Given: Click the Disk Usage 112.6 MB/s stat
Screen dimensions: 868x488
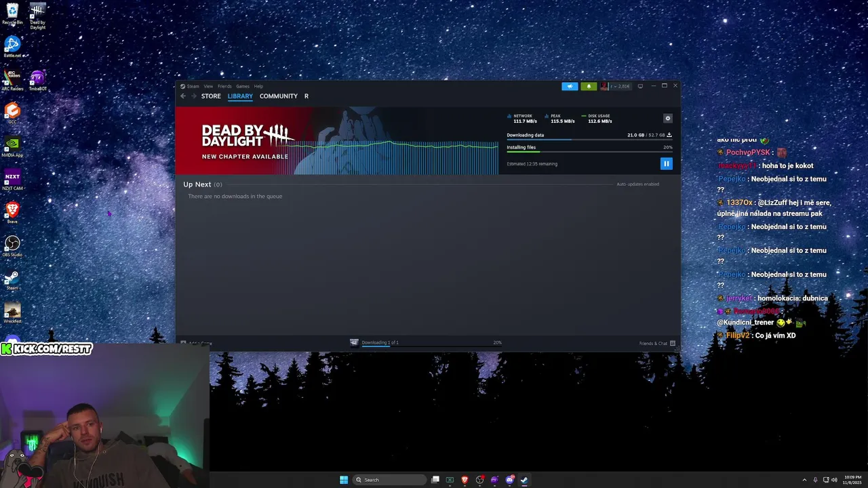Looking at the screenshot, I should (597, 119).
